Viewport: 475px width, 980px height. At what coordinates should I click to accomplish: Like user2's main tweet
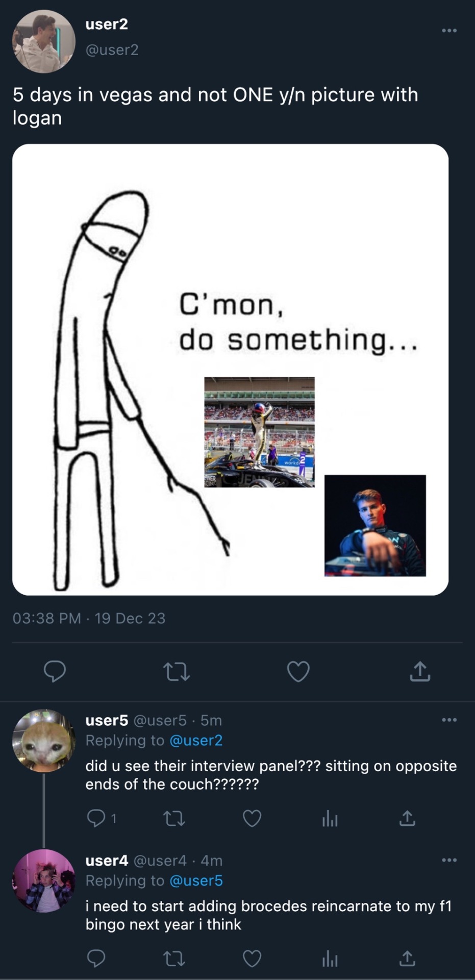pyautogui.click(x=298, y=671)
